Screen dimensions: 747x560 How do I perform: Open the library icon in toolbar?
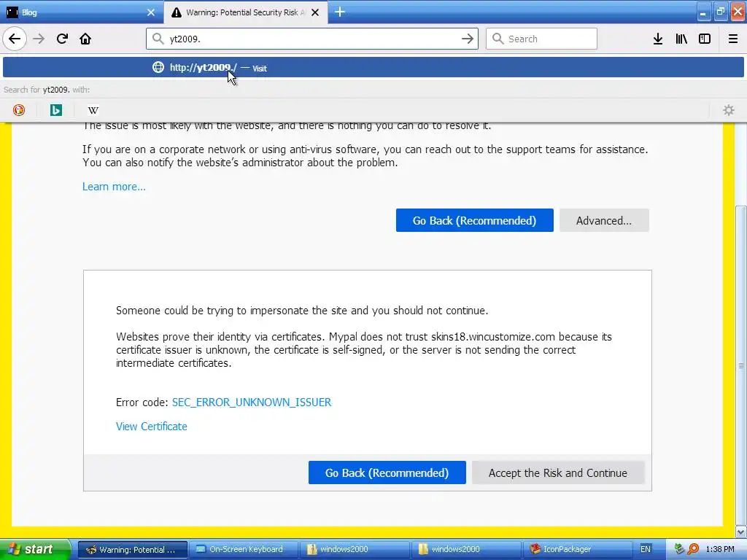coord(681,39)
